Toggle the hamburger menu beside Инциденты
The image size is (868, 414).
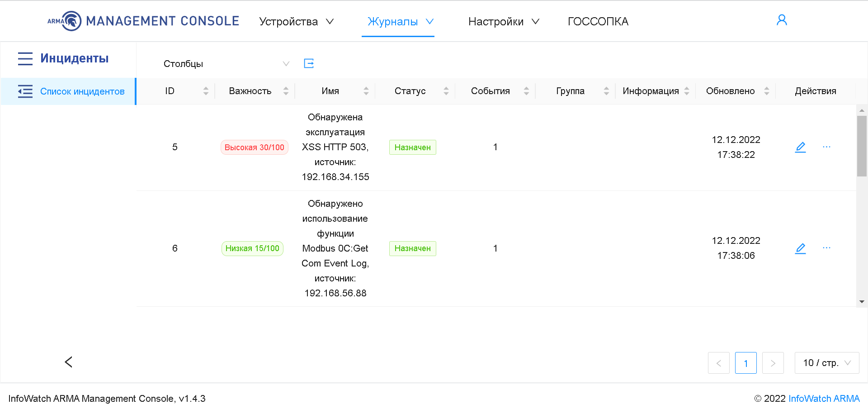click(x=25, y=58)
